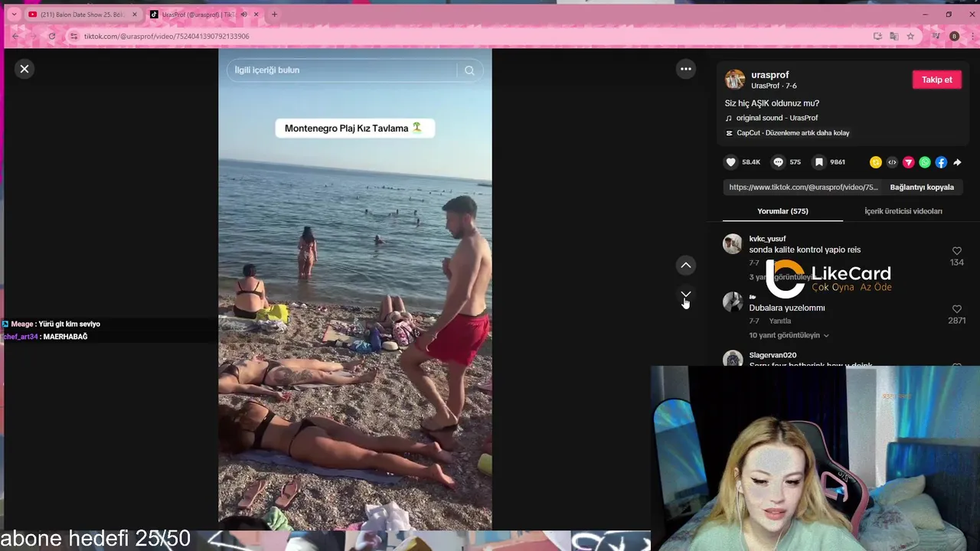Open a new browser tab
The width and height of the screenshot is (980, 551).
point(274,15)
